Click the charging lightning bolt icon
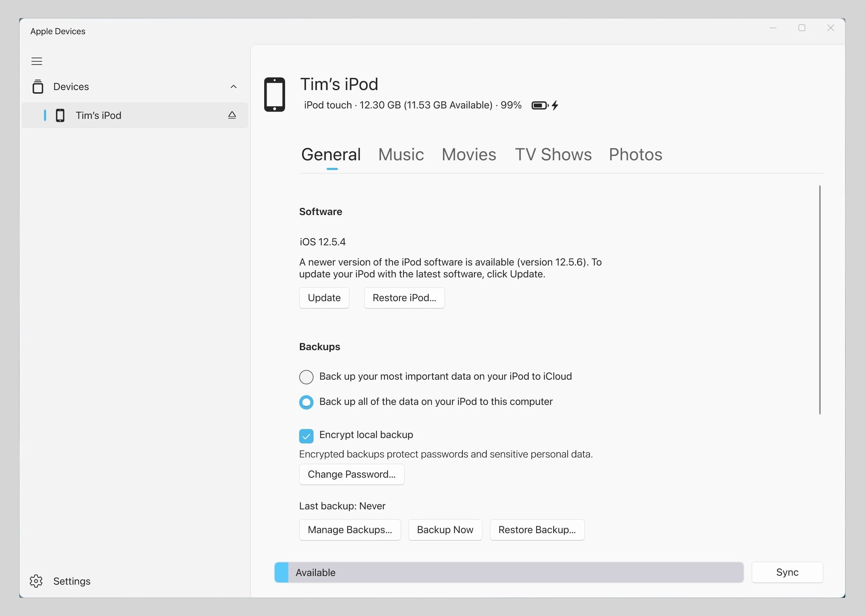This screenshot has height=616, width=865. 555,105
